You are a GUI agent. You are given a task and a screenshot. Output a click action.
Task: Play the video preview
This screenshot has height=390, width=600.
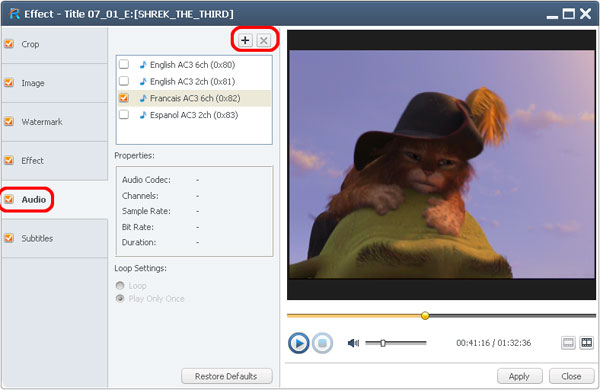298,343
